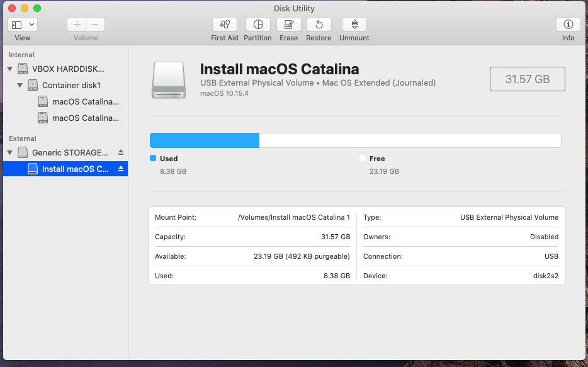
Task: Eject the Install macOS C... volume
Action: pyautogui.click(x=121, y=169)
